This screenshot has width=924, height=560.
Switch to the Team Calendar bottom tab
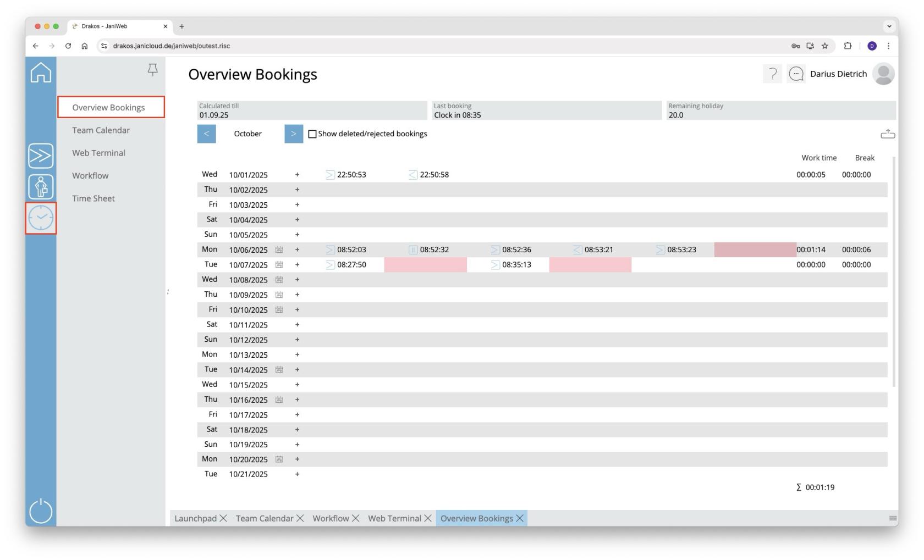click(x=265, y=518)
